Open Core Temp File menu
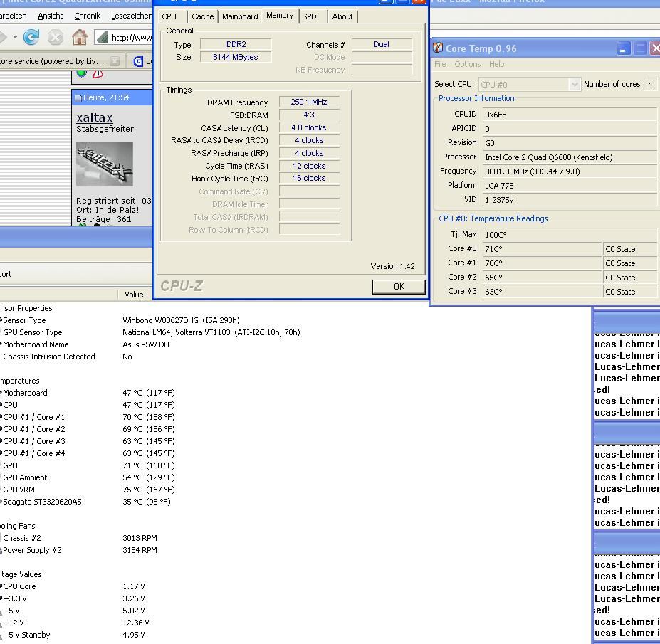660x644 pixels. coord(440,64)
